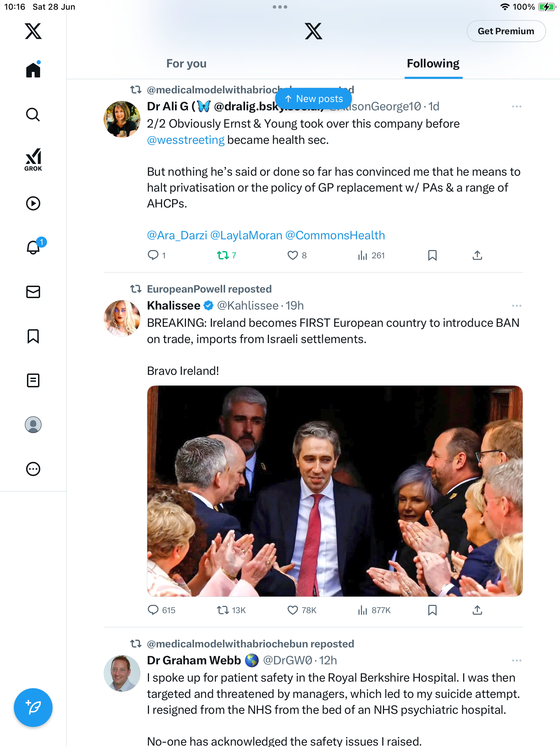Viewport: 560px width, 747px height.
Task: Open the sidebar More circle menu
Action: tap(33, 469)
